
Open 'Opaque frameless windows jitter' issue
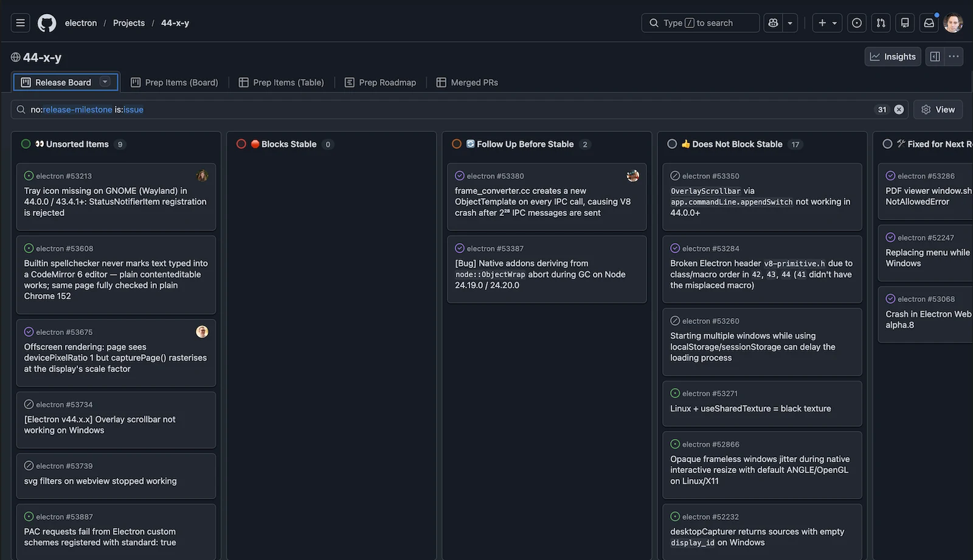[760, 470]
